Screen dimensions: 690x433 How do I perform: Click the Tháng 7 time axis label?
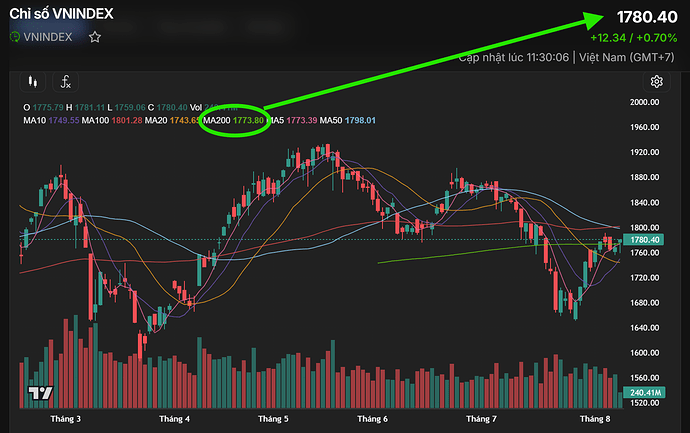[481, 419]
